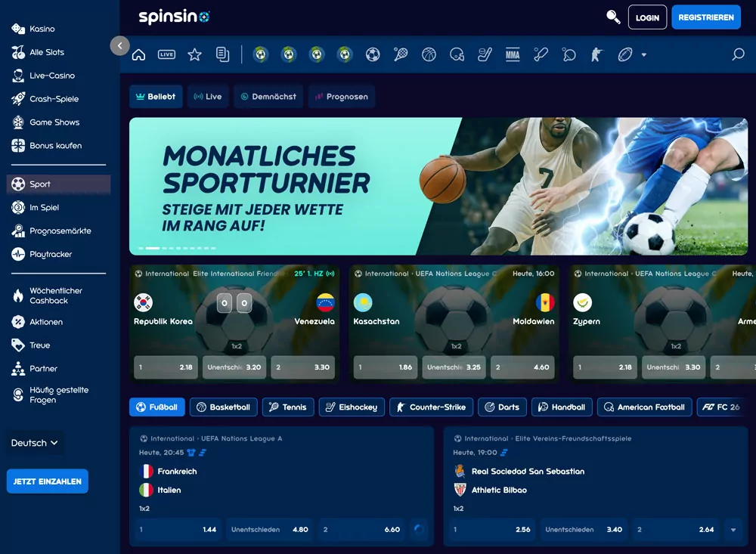Click the JETZT EINZAHLEN button

47,481
